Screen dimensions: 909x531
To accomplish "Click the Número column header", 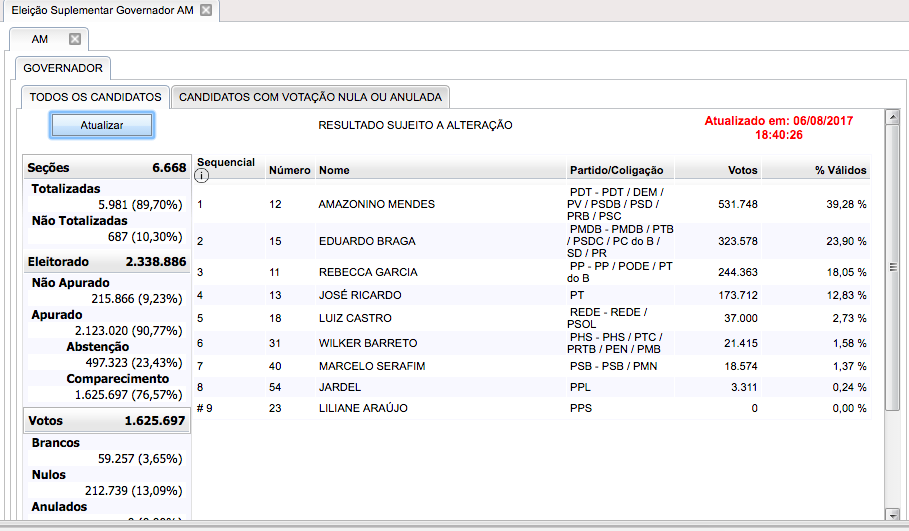I will [289, 170].
